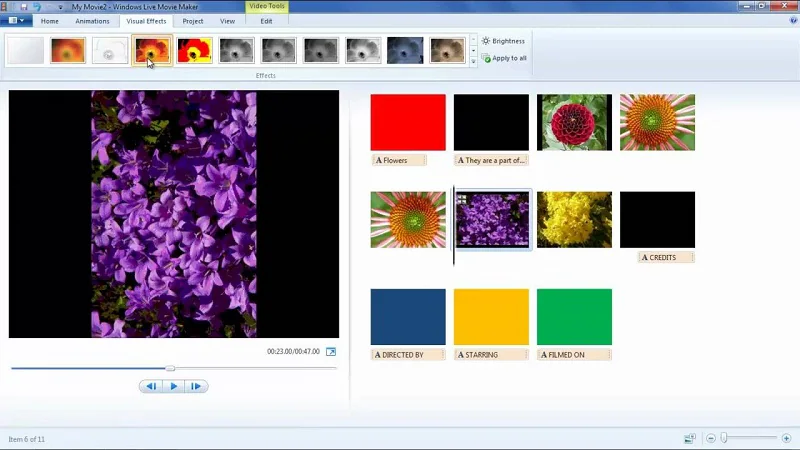This screenshot has height=450, width=800.
Task: Apply the red and yellow posterize effect
Action: click(x=194, y=51)
